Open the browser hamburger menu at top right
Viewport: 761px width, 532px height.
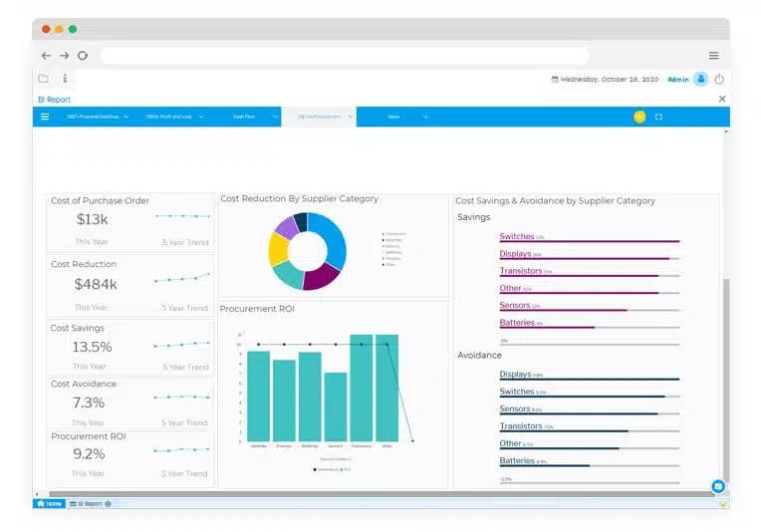713,56
